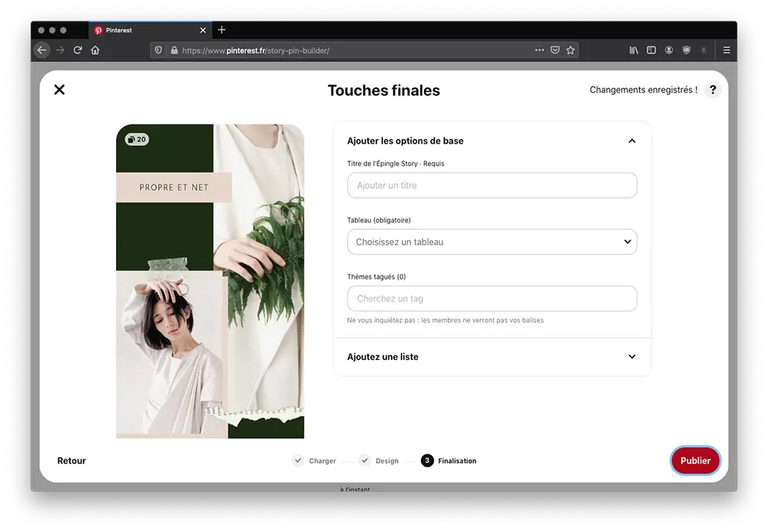Click the PROPRE ET NET text on preview
Image resolution: width=768 pixels, height=532 pixels.
(174, 187)
